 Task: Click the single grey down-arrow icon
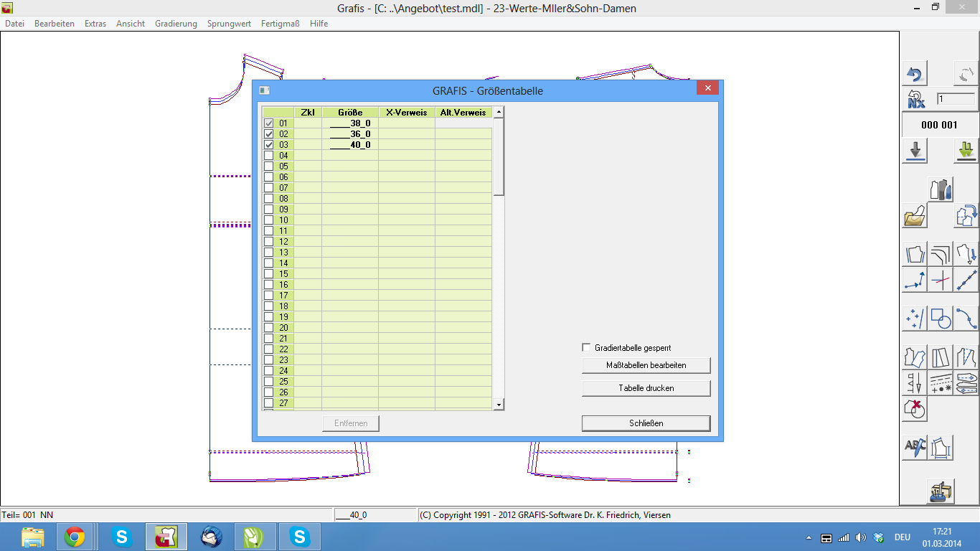[915, 151]
